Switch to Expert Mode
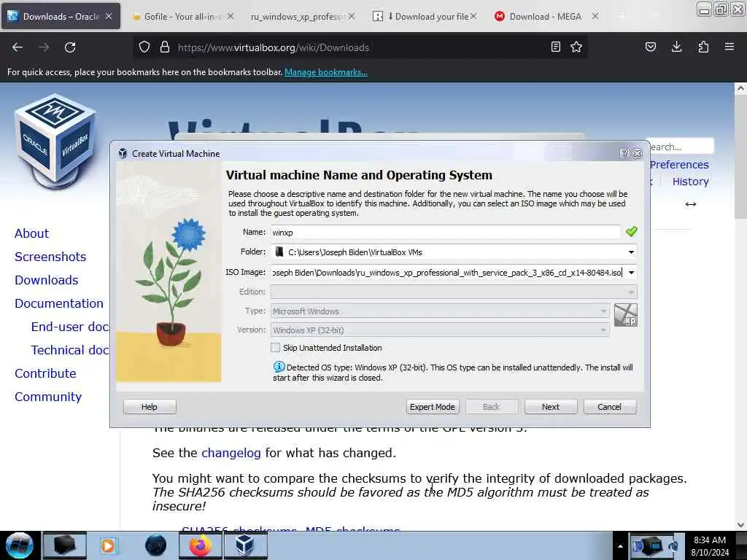Image resolution: width=747 pixels, height=560 pixels. click(433, 407)
